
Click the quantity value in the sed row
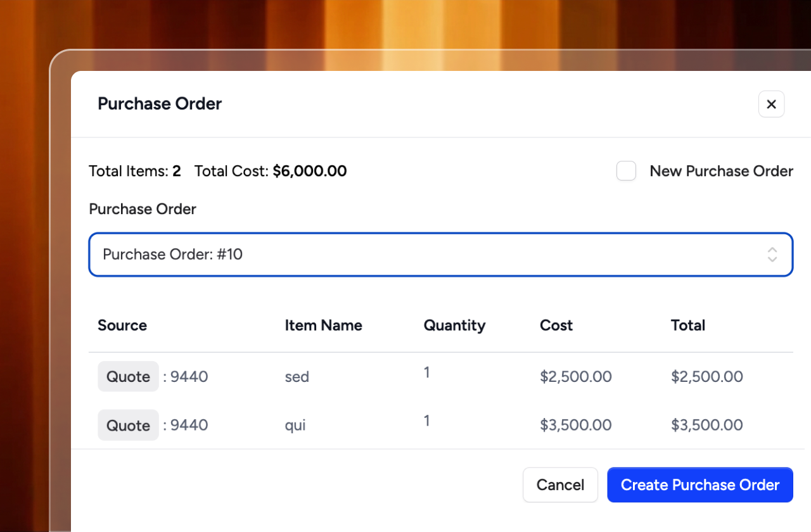427,372
